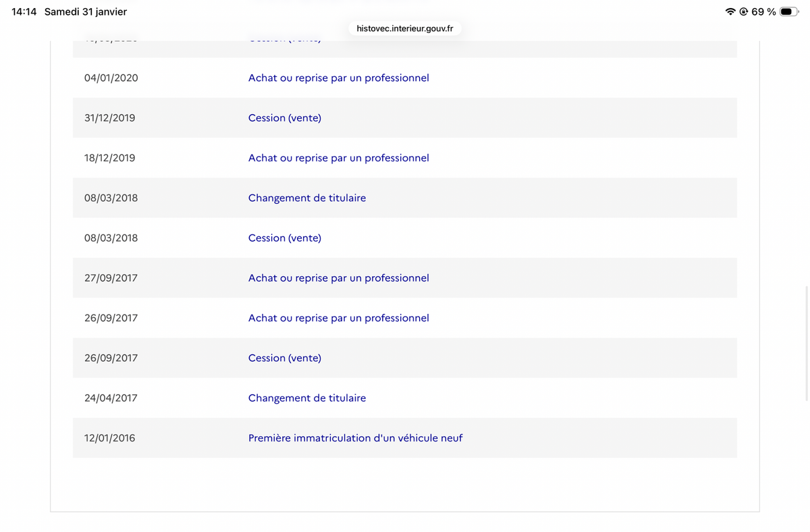Select the date 26/09/2017 beside Cession (vente)
The width and height of the screenshot is (810, 532).
(111, 358)
